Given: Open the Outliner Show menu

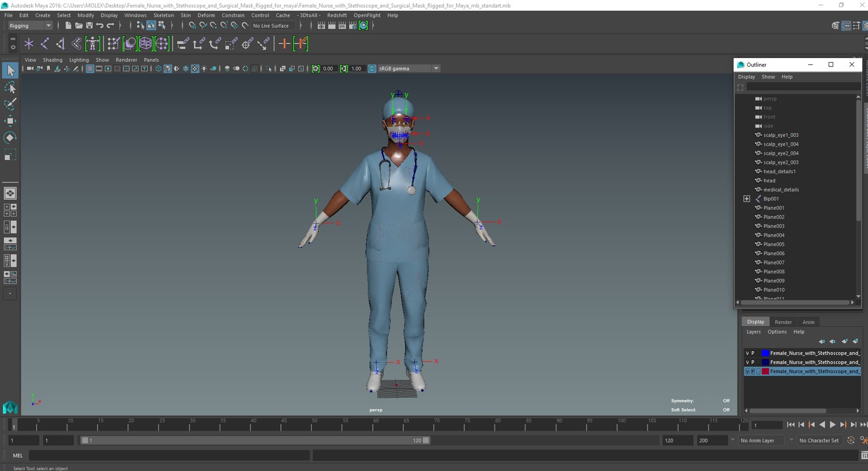Looking at the screenshot, I should (768, 77).
